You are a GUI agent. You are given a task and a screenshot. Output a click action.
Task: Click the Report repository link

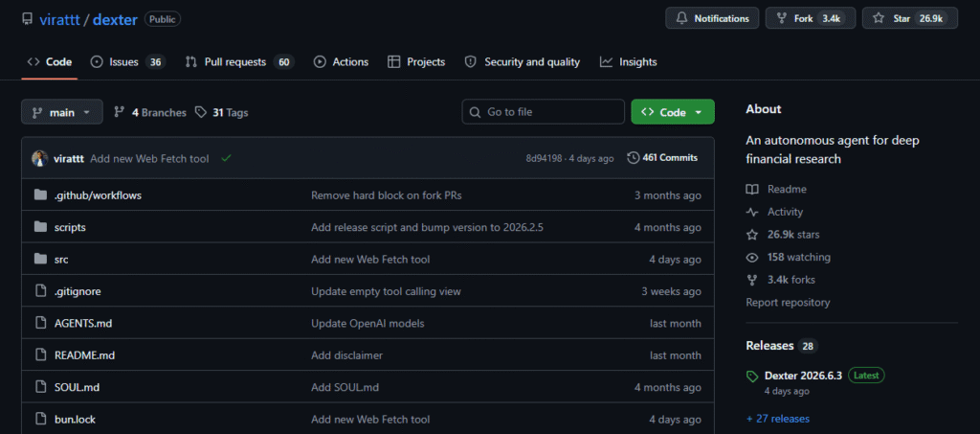pos(788,303)
